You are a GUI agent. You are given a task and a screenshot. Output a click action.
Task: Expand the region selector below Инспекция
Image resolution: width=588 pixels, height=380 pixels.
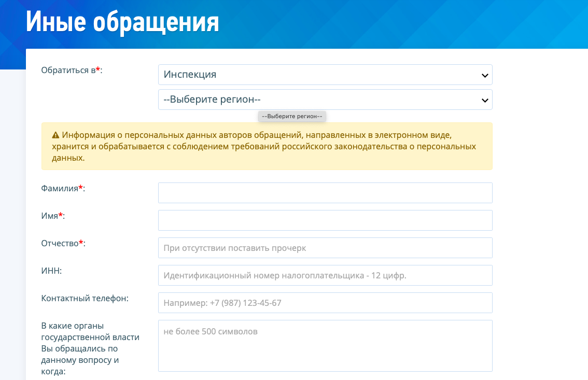325,100
